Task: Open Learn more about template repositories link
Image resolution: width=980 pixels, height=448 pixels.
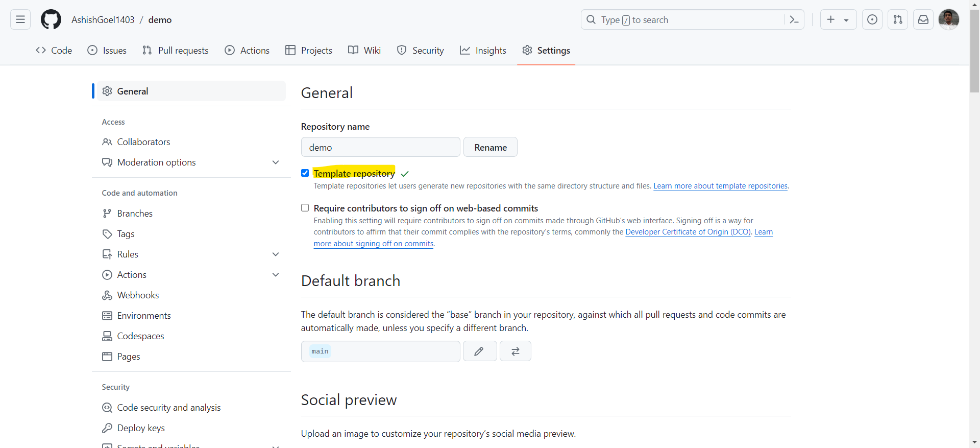Action: point(720,186)
